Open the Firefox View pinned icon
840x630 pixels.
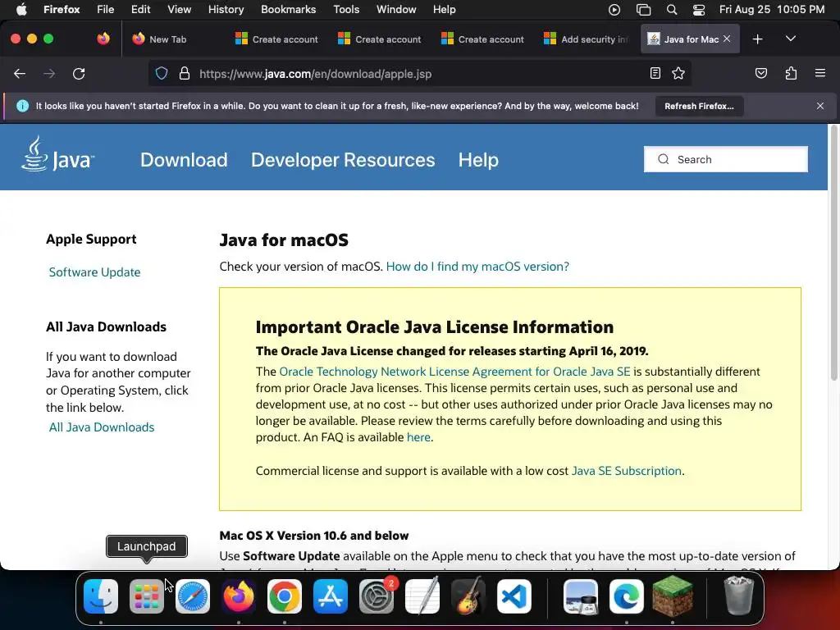(103, 39)
